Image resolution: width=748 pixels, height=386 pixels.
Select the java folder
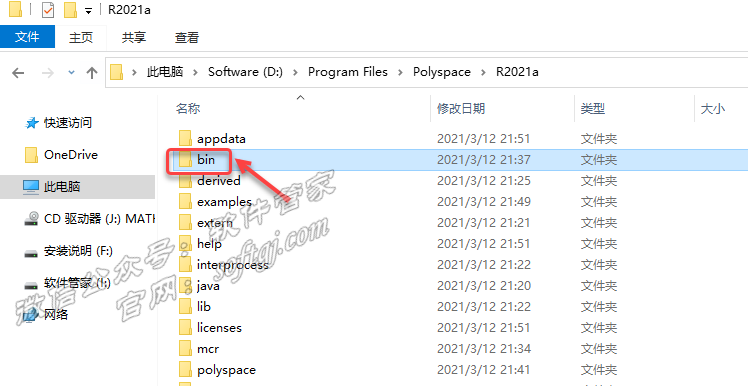pyautogui.click(x=208, y=286)
